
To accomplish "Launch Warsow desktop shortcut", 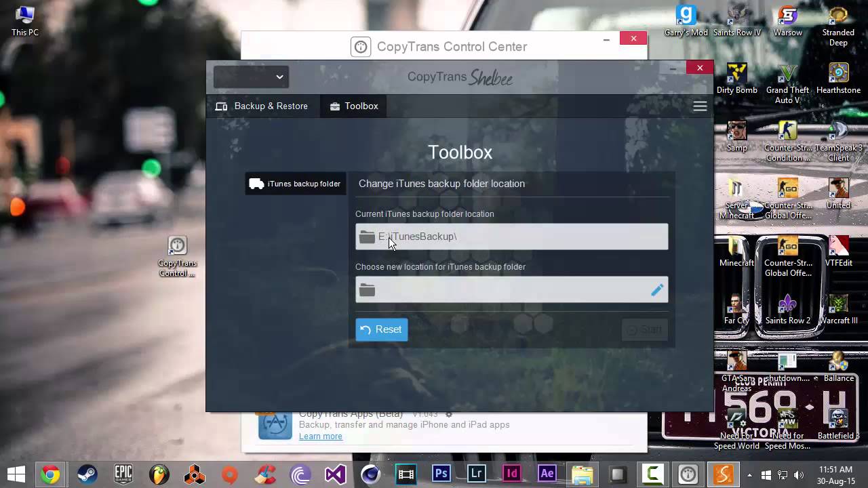I will (788, 21).
